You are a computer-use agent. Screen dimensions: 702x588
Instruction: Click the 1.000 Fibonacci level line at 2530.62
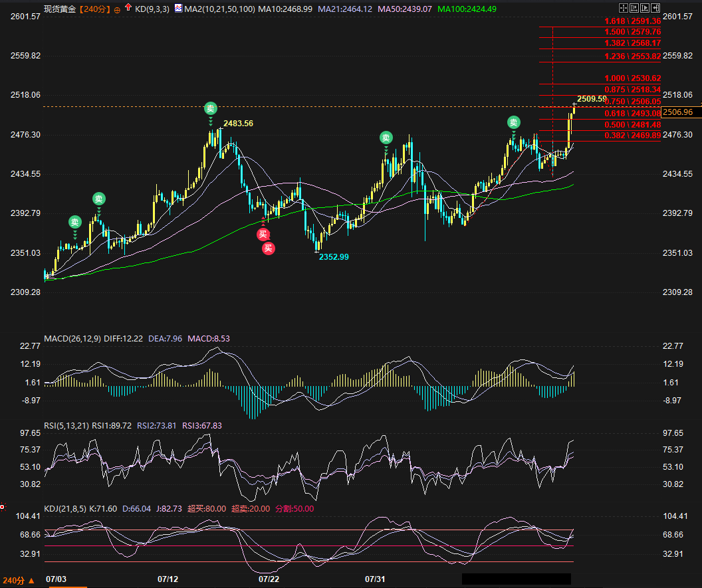click(x=599, y=84)
